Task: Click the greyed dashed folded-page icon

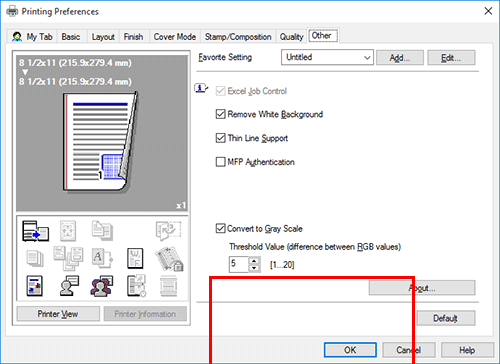Action: [168, 231]
